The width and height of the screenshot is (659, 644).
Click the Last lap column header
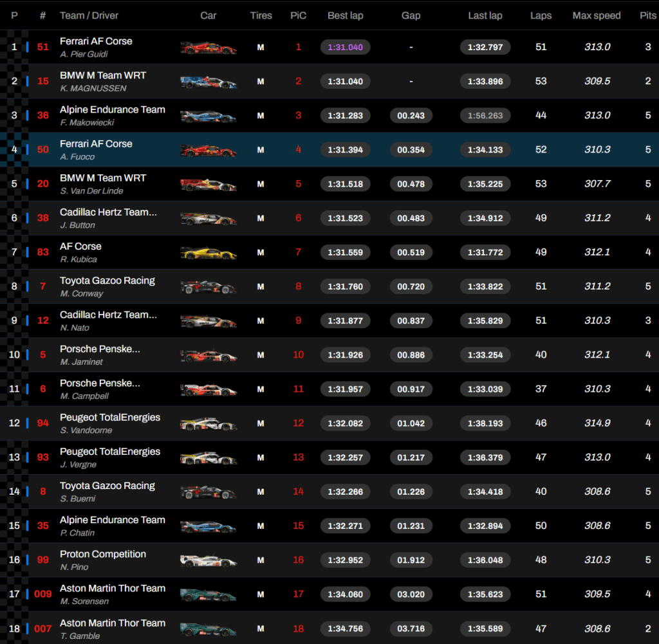pyautogui.click(x=485, y=15)
